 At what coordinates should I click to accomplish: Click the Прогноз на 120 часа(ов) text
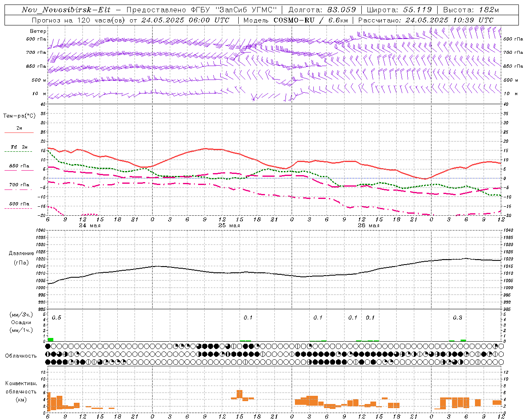[x=78, y=20]
